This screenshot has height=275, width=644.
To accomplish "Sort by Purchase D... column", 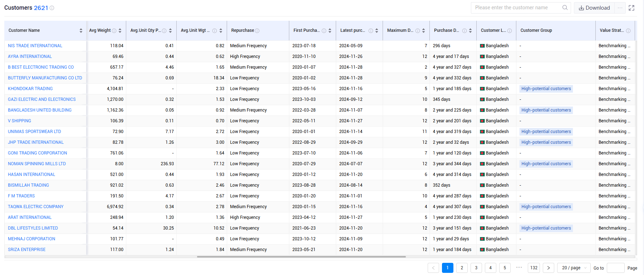I will [x=470, y=30].
